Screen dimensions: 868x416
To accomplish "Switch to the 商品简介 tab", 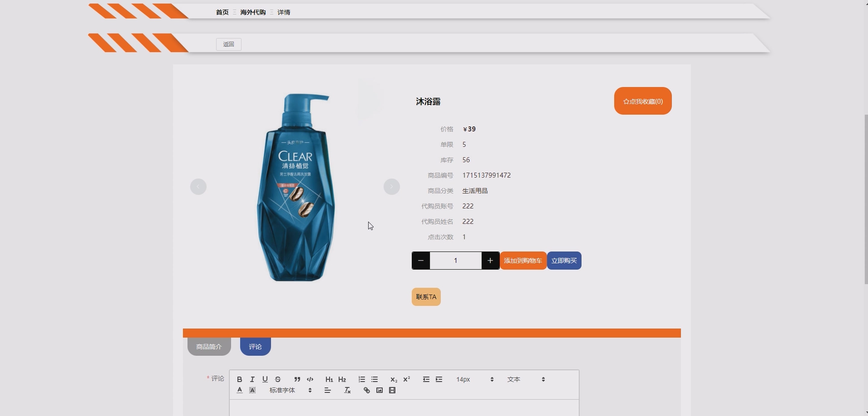I will pos(209,346).
